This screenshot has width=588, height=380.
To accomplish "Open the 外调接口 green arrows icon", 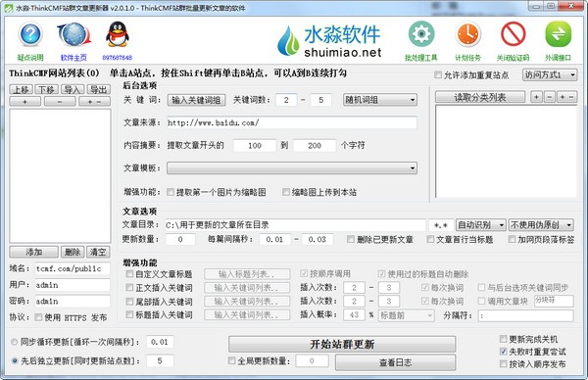I will click(558, 34).
